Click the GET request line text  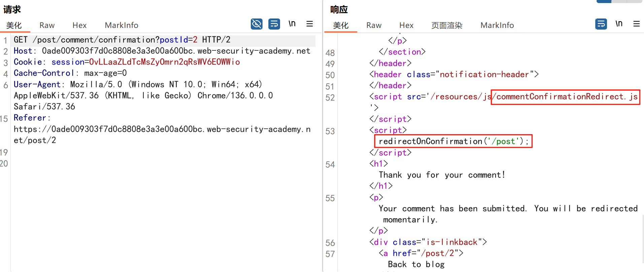[x=122, y=40]
